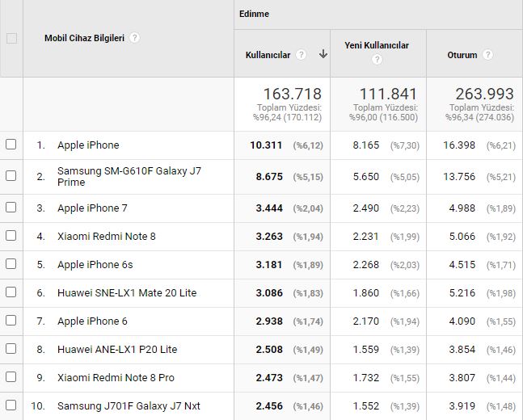Sort table by Oturum column
523x420 pixels.
(x=462, y=55)
